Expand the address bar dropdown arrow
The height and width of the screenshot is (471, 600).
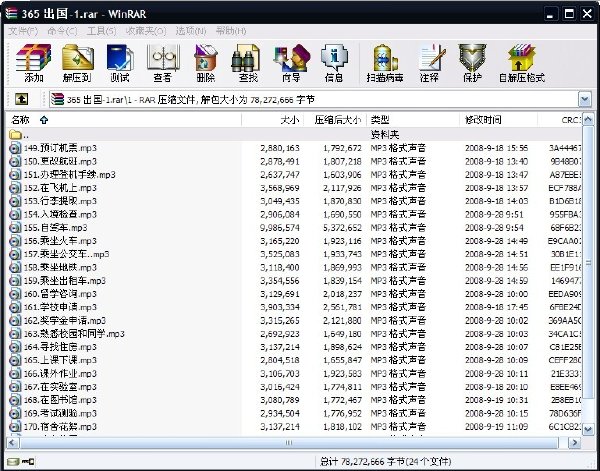[x=584, y=99]
